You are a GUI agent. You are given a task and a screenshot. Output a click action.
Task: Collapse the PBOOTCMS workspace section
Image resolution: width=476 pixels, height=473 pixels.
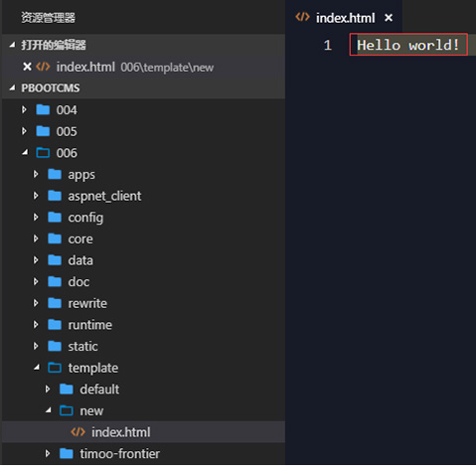coord(12,88)
